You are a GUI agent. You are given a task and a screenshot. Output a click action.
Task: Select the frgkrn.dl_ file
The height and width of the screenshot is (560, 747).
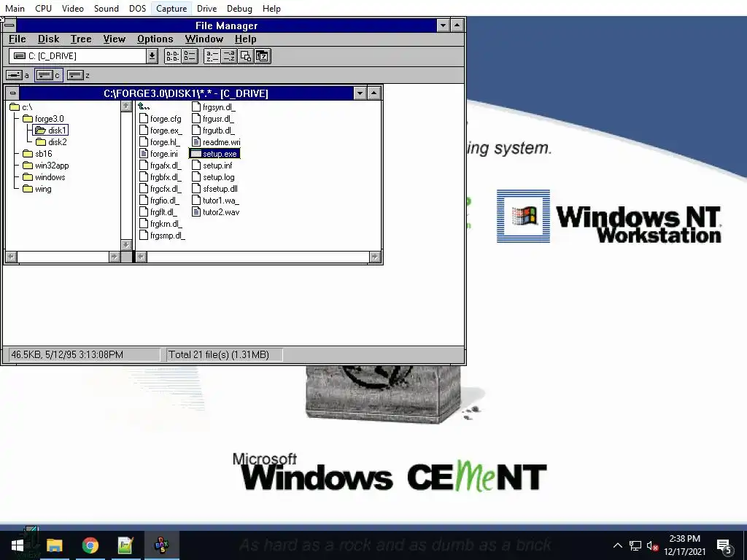[x=160, y=224]
